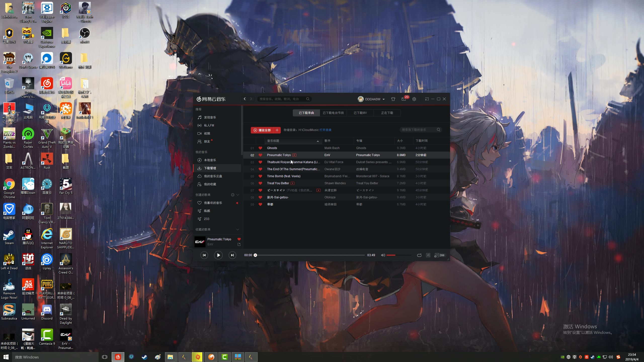Viewport: 644px width, 362px height.
Task: Expand 收藏的歌单 (Collected Playlists) section
Action: tap(238, 230)
